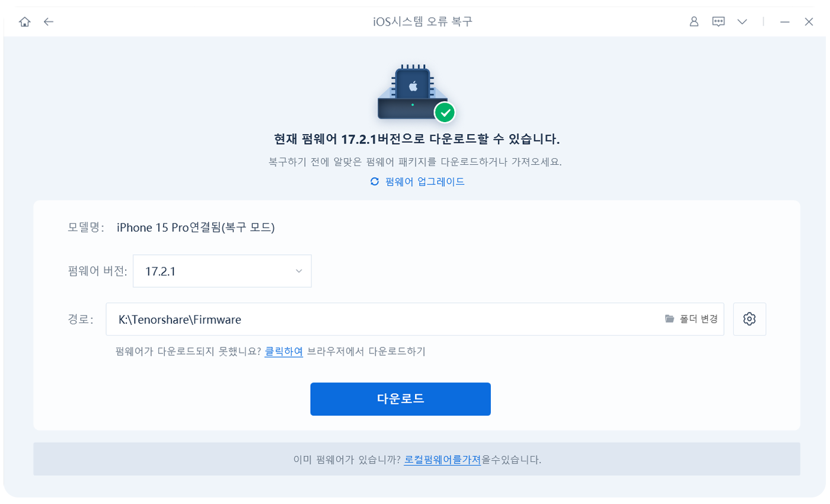This screenshot has width=830, height=504.
Task: Select the 펌웨어 업그레이드 link text
Action: click(x=424, y=181)
